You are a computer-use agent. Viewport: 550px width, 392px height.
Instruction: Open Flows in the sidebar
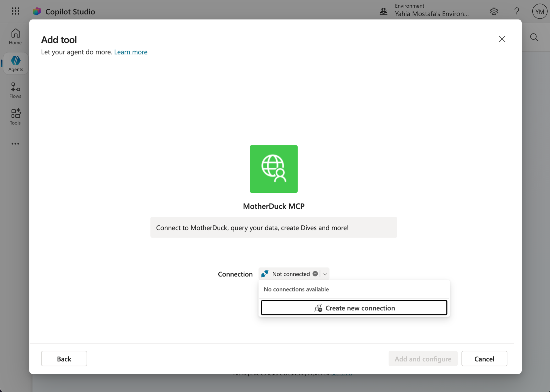click(x=15, y=90)
